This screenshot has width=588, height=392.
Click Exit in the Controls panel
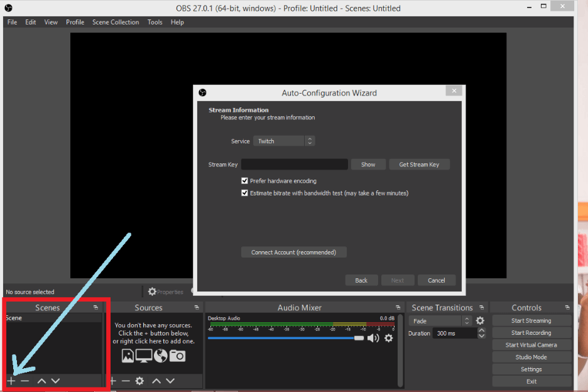(x=531, y=381)
